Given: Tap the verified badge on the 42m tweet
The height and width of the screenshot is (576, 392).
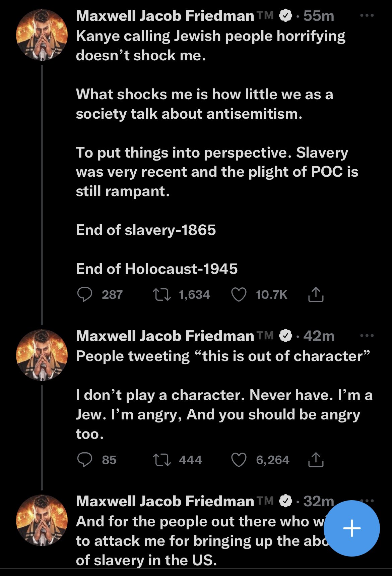Looking at the screenshot, I should 285,336.
